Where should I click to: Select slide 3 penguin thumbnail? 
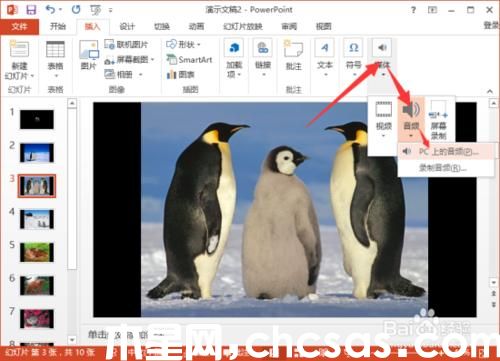tap(37, 186)
